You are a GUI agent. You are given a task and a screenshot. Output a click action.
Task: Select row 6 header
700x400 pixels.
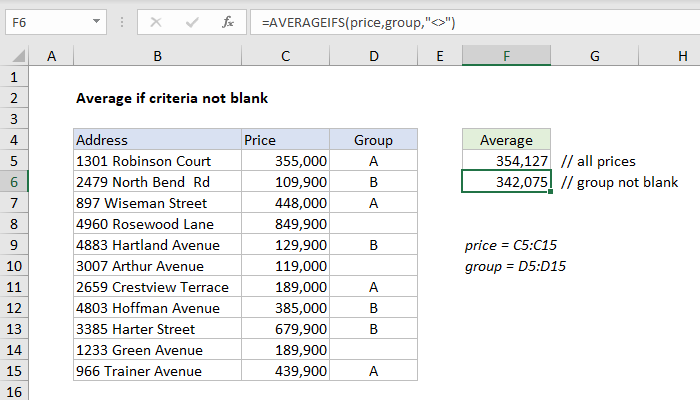coord(14,182)
